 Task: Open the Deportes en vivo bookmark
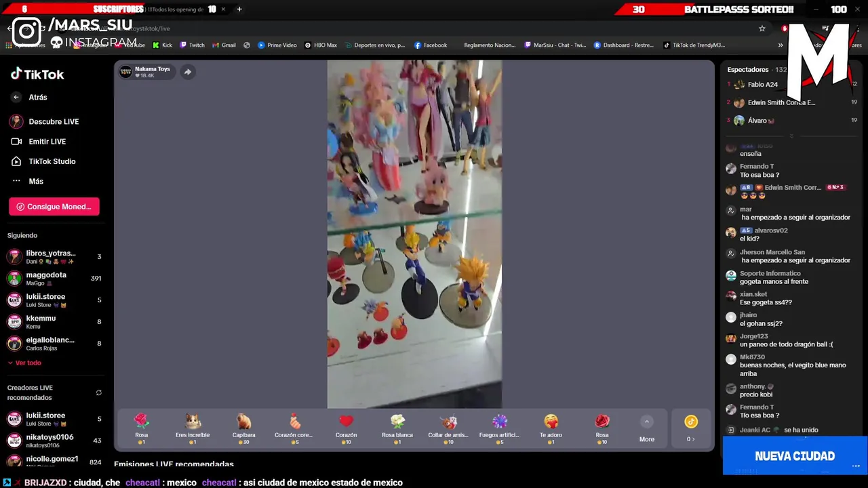click(x=374, y=45)
